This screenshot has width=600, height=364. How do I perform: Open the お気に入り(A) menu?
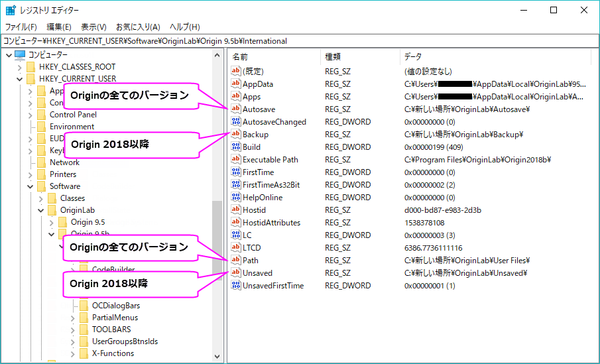click(x=138, y=27)
